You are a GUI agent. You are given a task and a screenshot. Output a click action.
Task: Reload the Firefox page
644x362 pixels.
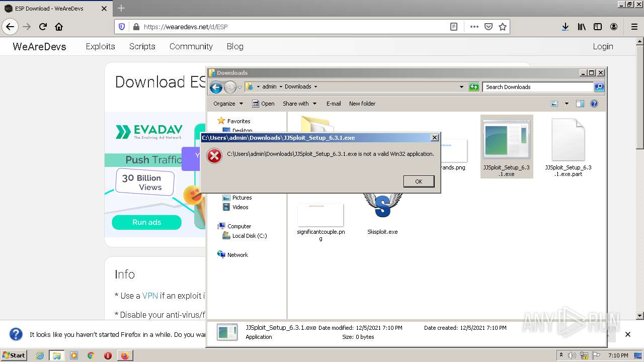(43, 27)
